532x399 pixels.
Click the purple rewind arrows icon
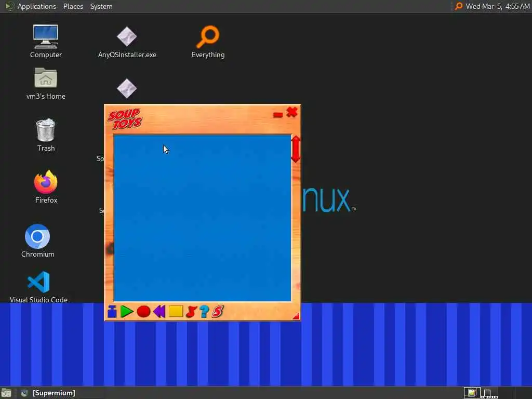coord(159,311)
